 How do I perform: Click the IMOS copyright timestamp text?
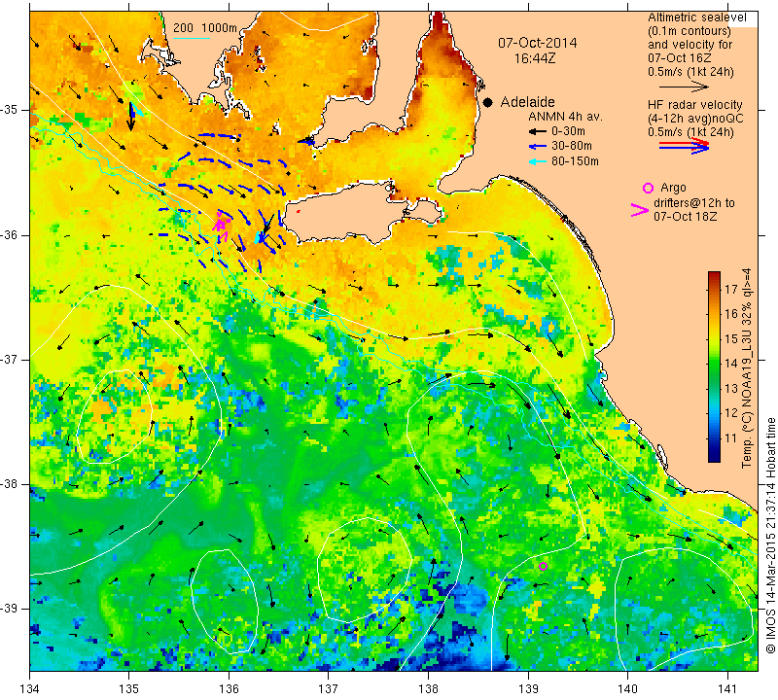tap(770, 535)
